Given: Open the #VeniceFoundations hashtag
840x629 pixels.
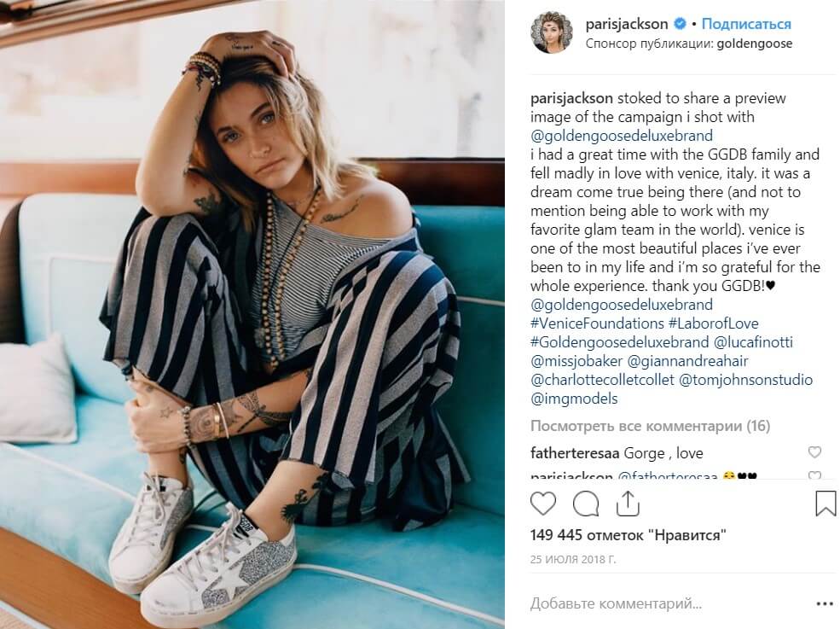Looking at the screenshot, I should (x=597, y=323).
